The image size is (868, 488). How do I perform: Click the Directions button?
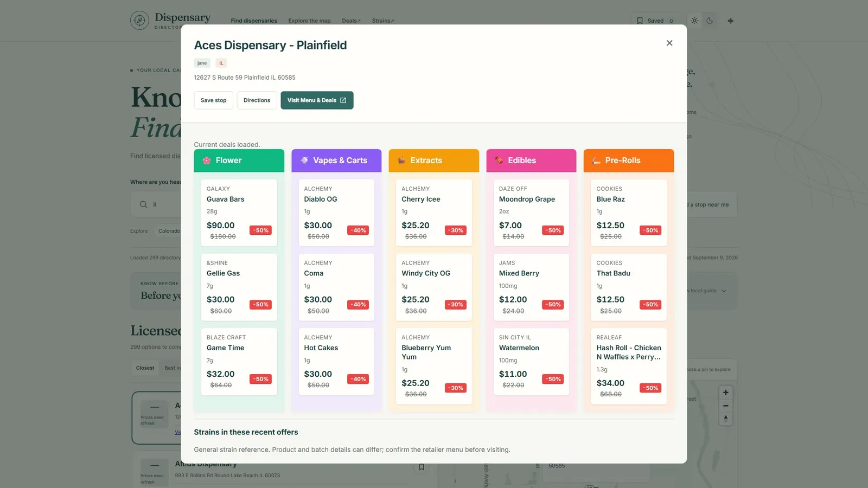257,100
